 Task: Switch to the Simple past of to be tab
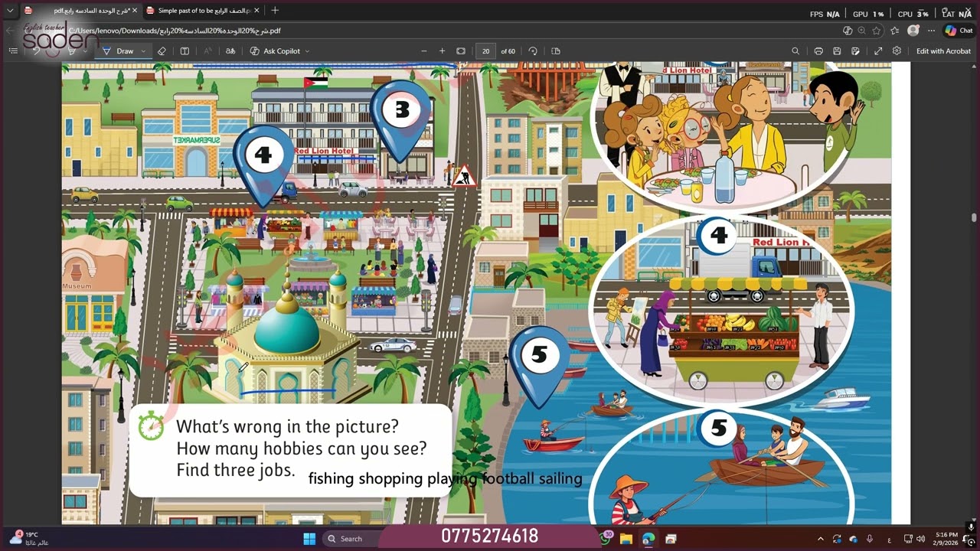pos(203,11)
